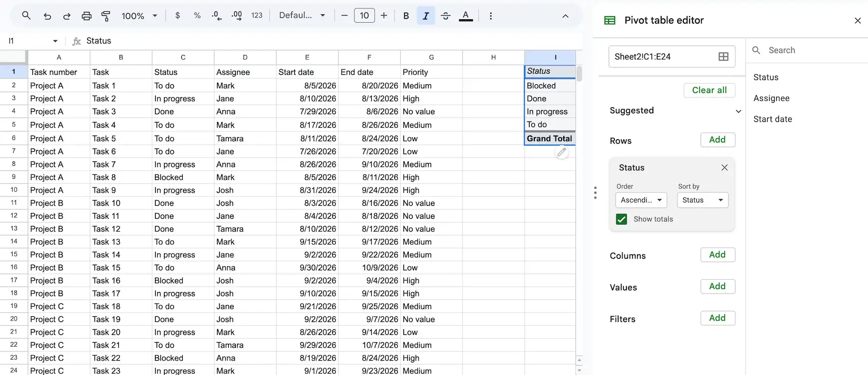Decrease decimal places
868x375 pixels.
[x=217, y=15]
